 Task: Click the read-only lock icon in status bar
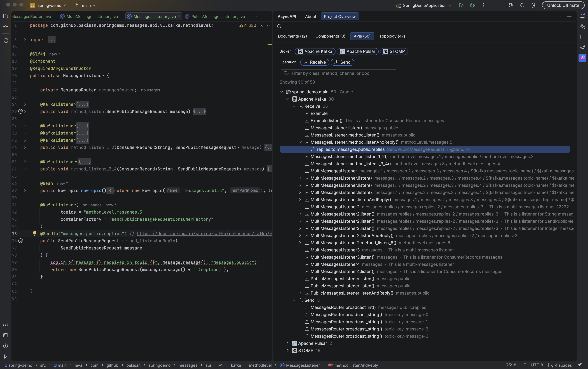point(580,365)
